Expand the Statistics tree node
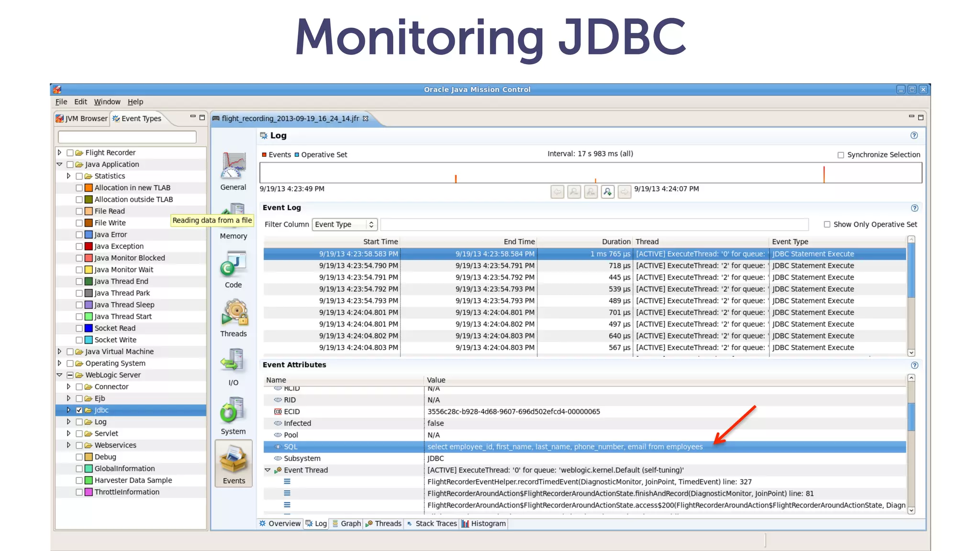This screenshot has width=980, height=551. pyautogui.click(x=68, y=176)
